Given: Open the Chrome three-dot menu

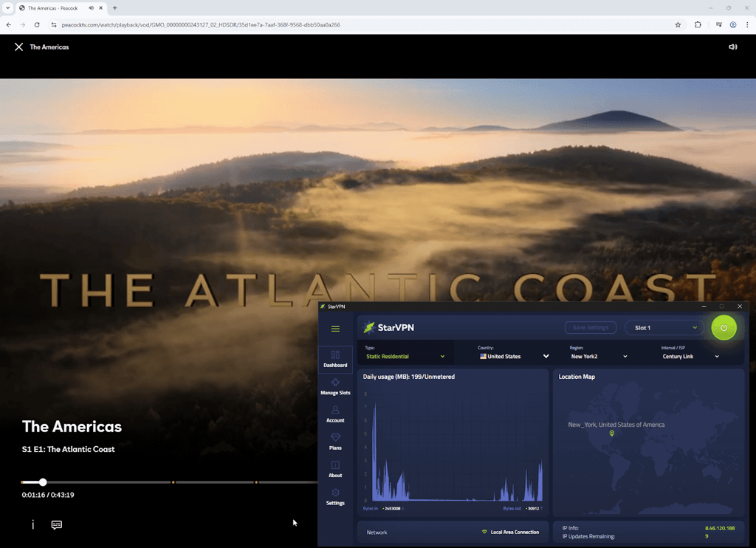Looking at the screenshot, I should click(x=747, y=24).
